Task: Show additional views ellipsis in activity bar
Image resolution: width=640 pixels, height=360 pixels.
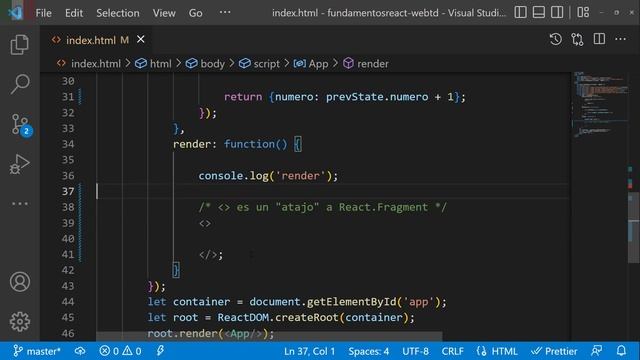Action: coord(20,203)
